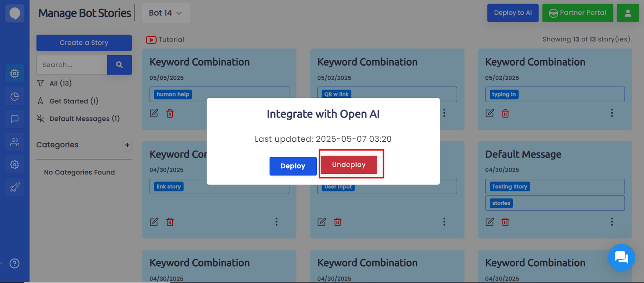The height and width of the screenshot is (283, 644).
Task: Open more options for link story
Action: [277, 222]
